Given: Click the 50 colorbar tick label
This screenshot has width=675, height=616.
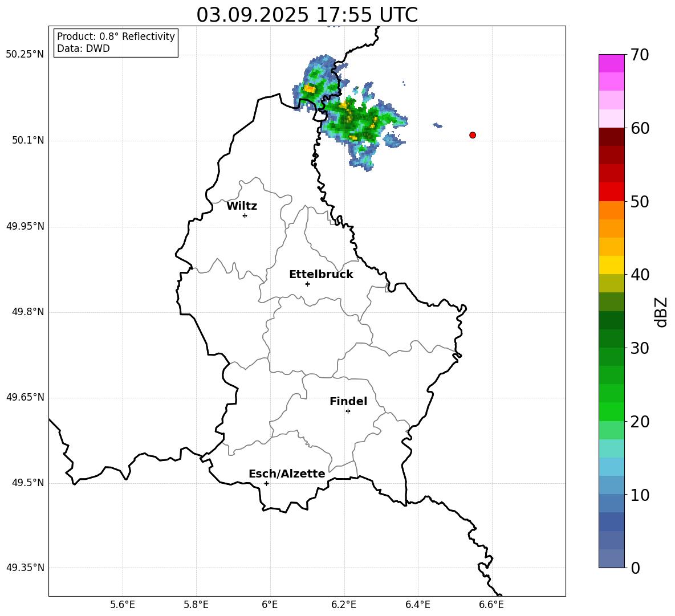Looking at the screenshot, I should tap(640, 201).
